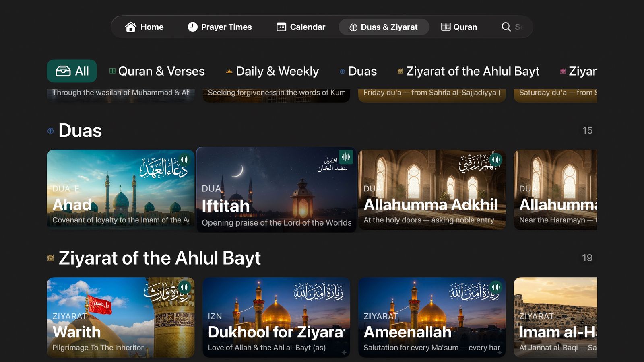
Task: Open the Ziyarat Ameenallah card
Action: click(x=432, y=317)
